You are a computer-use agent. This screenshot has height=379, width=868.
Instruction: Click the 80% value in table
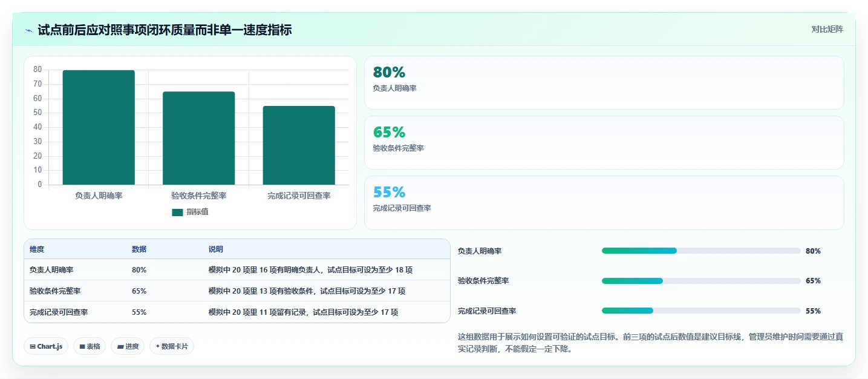tap(139, 270)
